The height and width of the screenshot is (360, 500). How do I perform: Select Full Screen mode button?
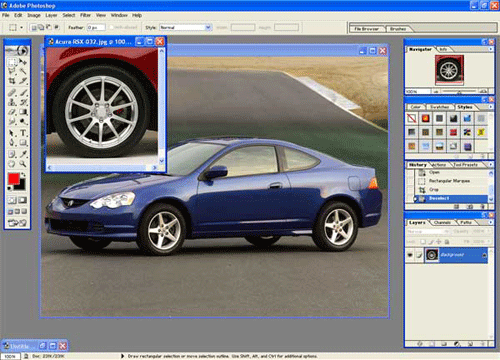coord(24,211)
